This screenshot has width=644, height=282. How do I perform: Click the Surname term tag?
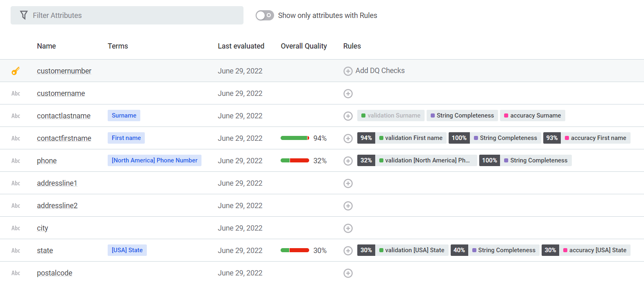tap(124, 115)
